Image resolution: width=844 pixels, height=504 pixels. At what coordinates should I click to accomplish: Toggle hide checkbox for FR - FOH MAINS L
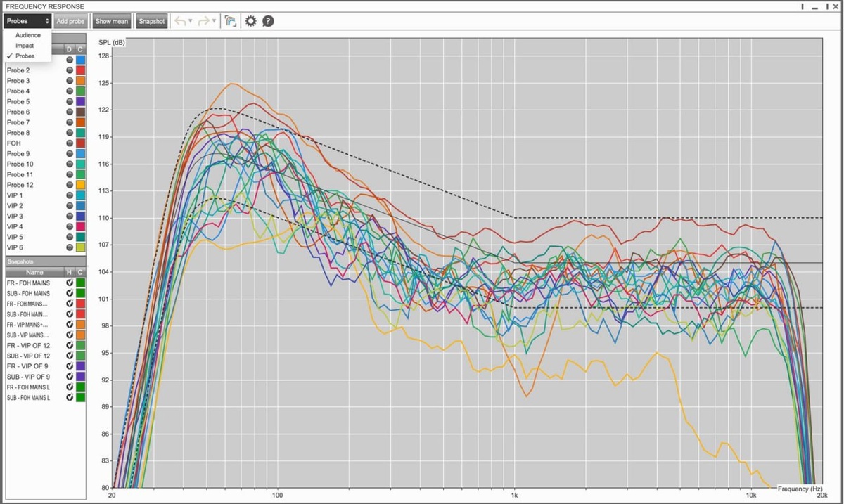pyautogui.click(x=70, y=387)
